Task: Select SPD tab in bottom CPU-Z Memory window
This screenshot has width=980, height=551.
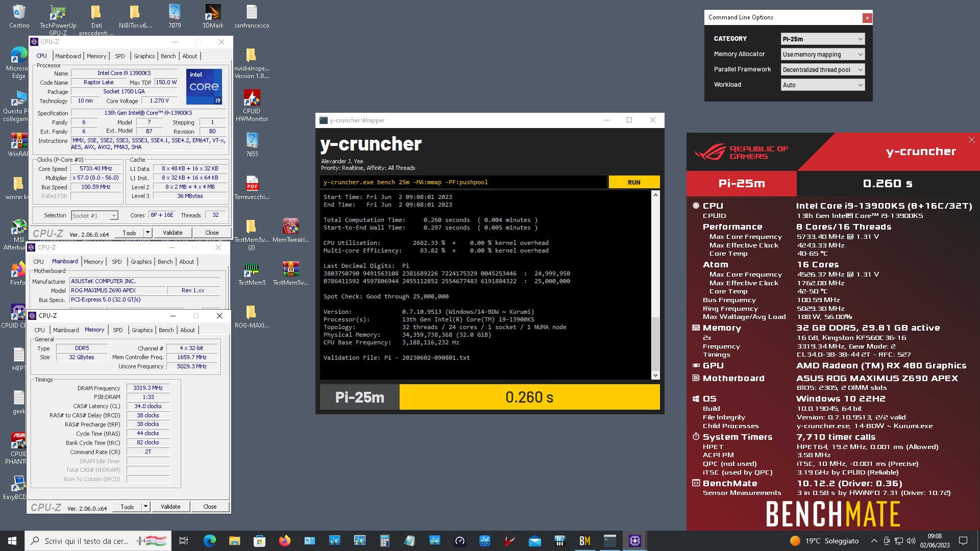Action: coord(117,330)
